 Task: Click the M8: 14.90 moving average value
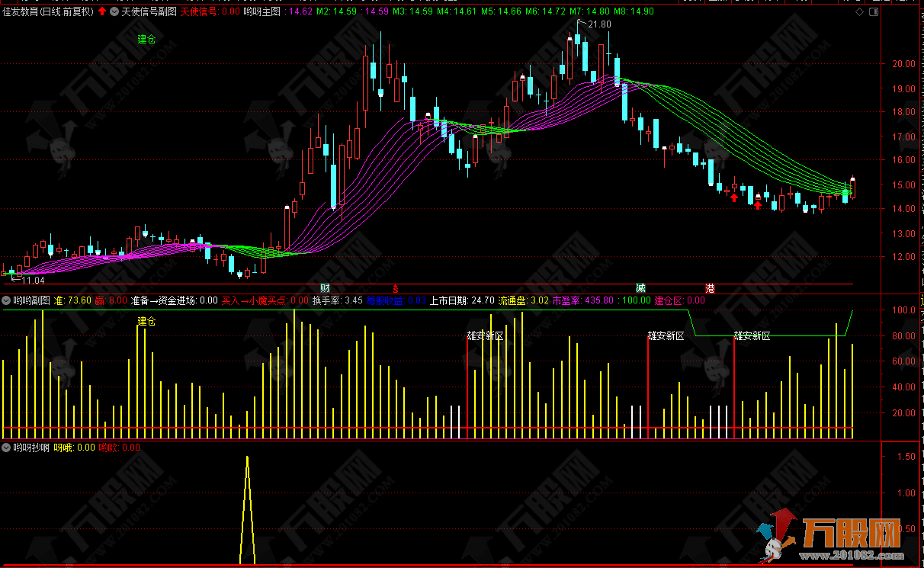634,11
